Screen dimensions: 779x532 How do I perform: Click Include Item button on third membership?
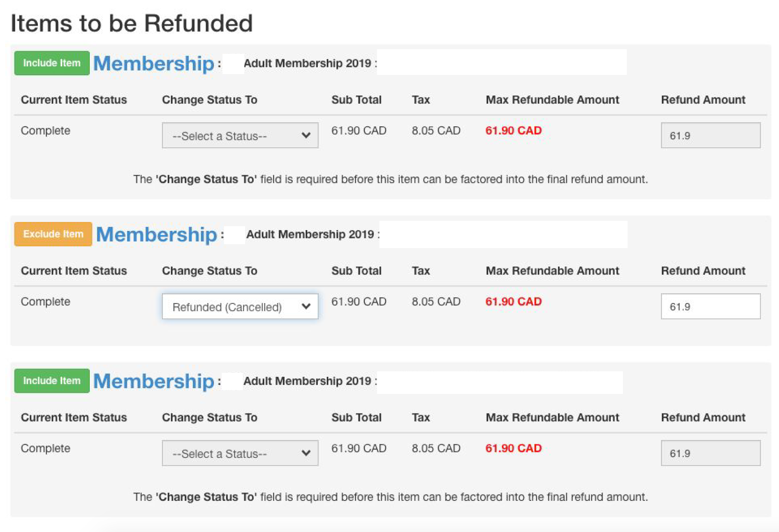pyautogui.click(x=52, y=381)
